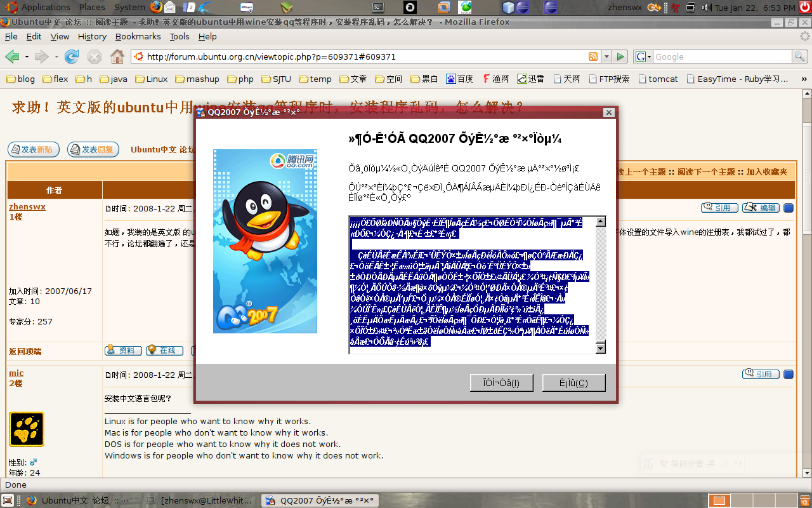The width and height of the screenshot is (812, 508).
Task: Go to the Home page icon
Action: 117,57
